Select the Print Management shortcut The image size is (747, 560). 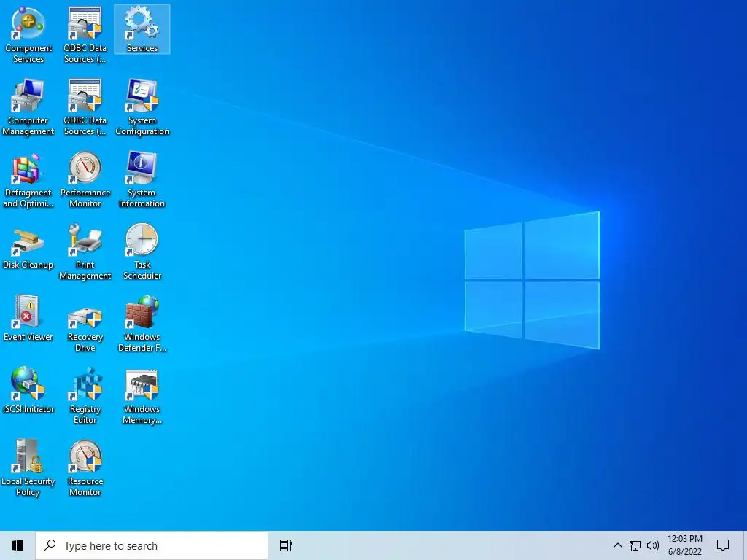point(85,252)
